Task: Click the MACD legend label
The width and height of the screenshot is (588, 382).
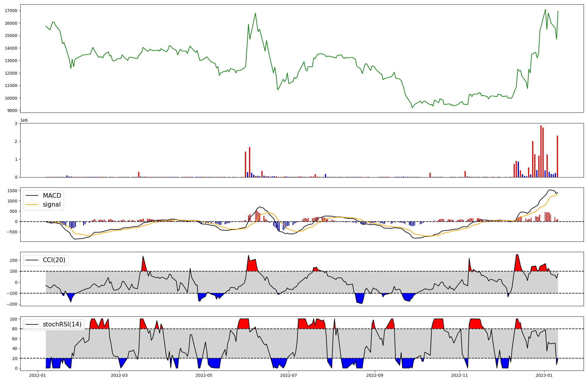Action: 52,196
